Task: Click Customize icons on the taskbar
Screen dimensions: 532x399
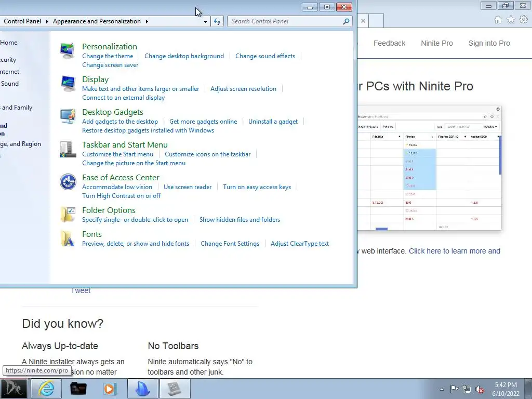Action: [208, 154]
